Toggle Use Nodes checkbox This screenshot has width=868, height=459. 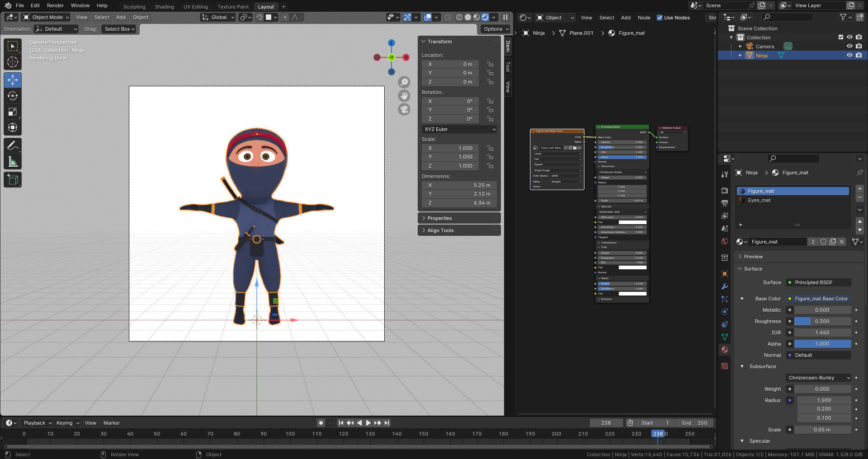click(660, 18)
